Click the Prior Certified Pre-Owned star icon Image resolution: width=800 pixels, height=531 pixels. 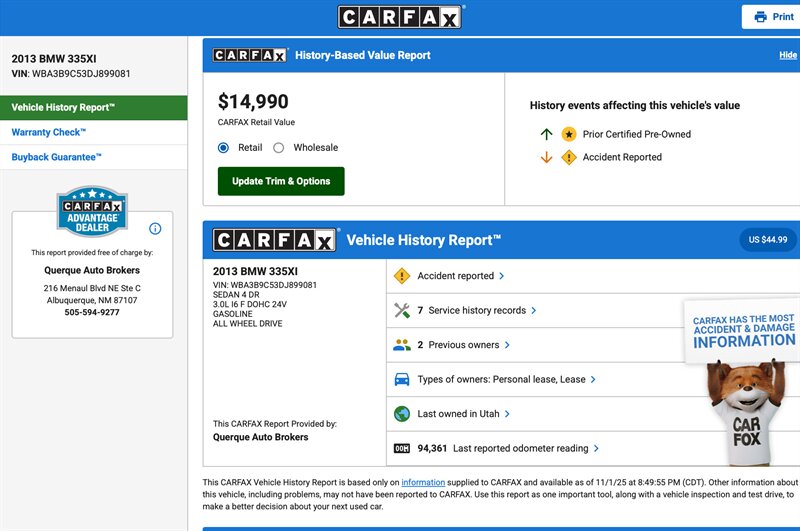click(569, 134)
